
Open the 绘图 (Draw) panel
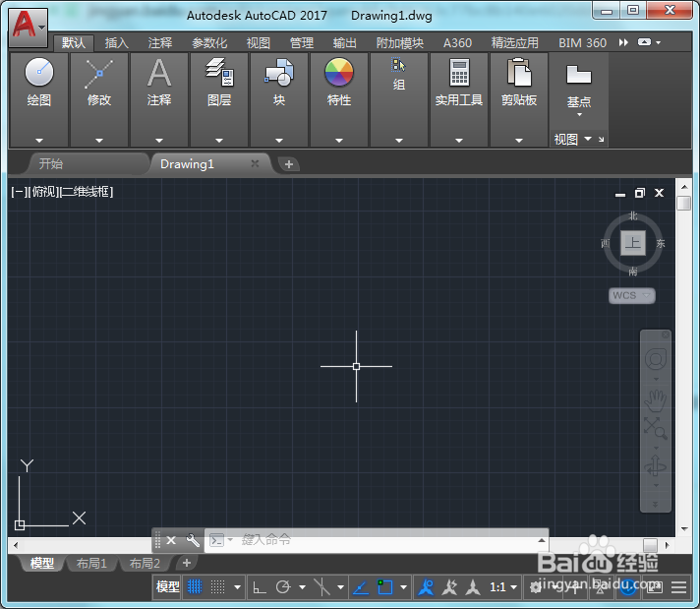point(39,83)
